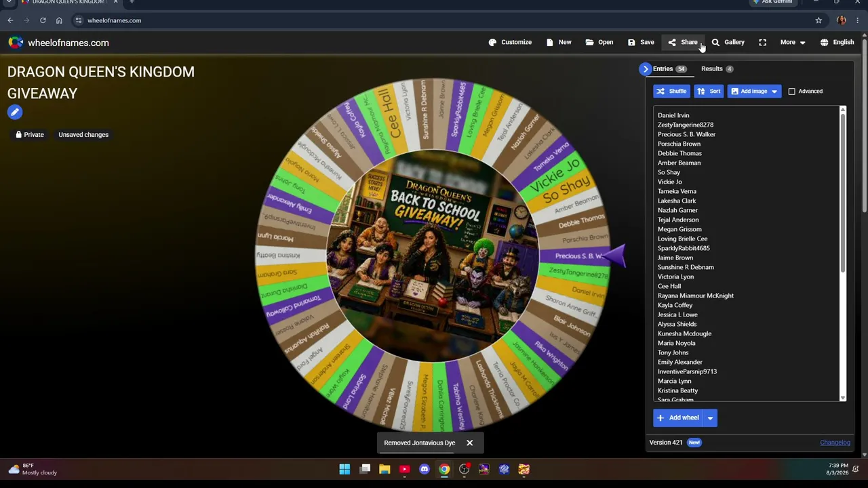
Task: Change language from English
Action: click(837, 42)
